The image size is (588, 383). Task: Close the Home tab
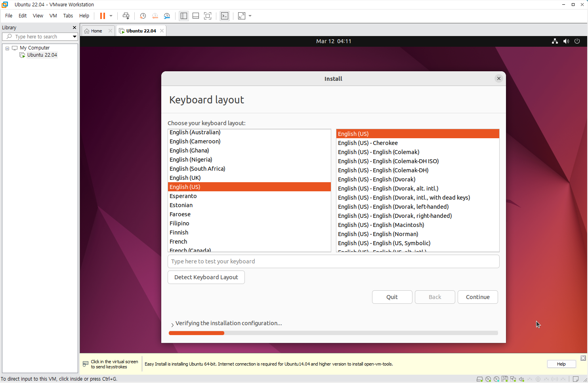click(110, 31)
